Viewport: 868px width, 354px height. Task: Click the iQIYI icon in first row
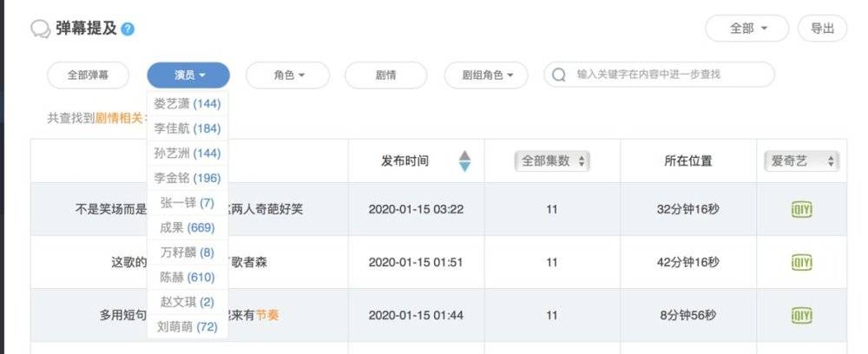(801, 209)
